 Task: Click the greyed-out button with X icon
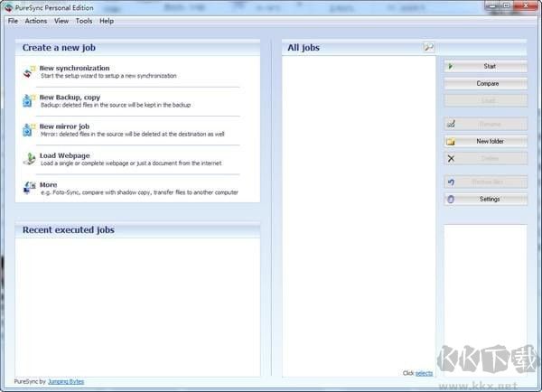click(x=486, y=159)
